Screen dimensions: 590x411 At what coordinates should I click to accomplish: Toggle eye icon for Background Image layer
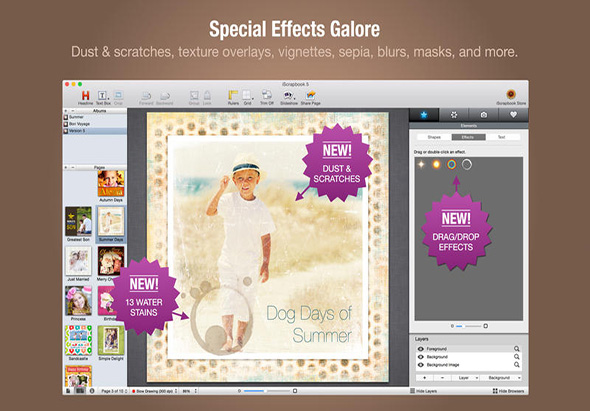[421, 365]
